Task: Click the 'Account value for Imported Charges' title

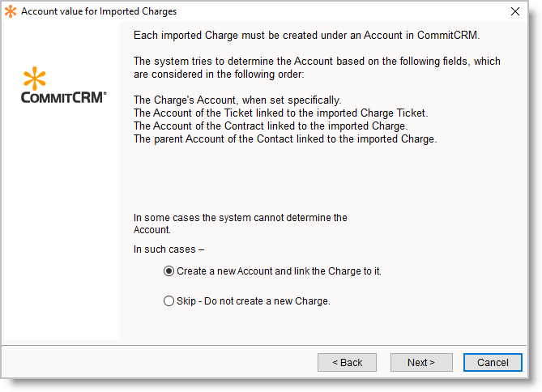Action: click(98, 11)
